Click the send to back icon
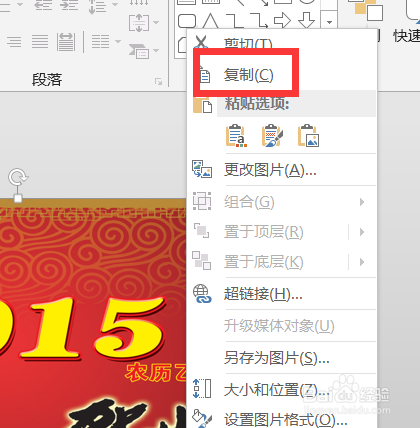This screenshot has width=420, height=428. coord(201,261)
